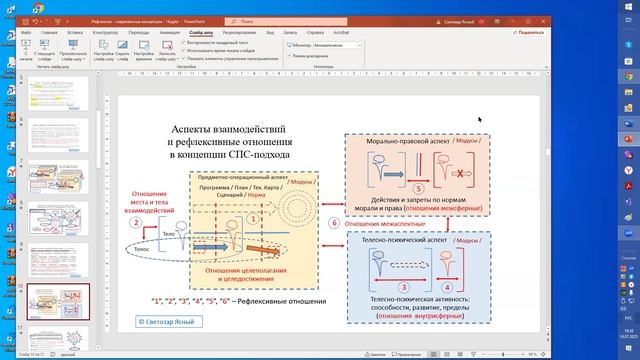Image resolution: width=640 pixels, height=360 pixels.
Task: Click Comments button in status bar
Action: (x=406, y=355)
